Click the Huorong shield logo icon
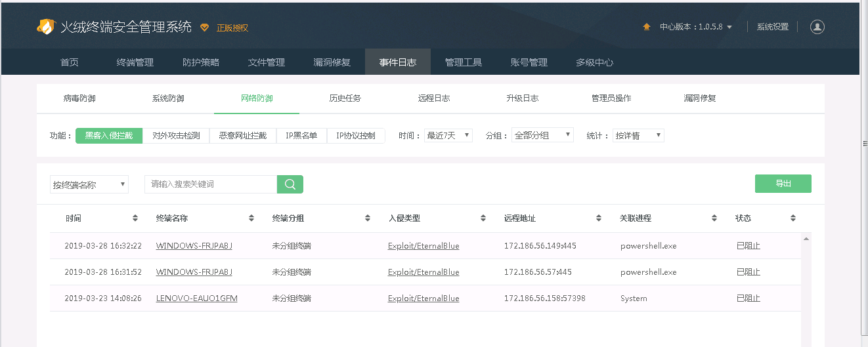Image resolution: width=868 pixels, height=347 pixels. tap(45, 27)
